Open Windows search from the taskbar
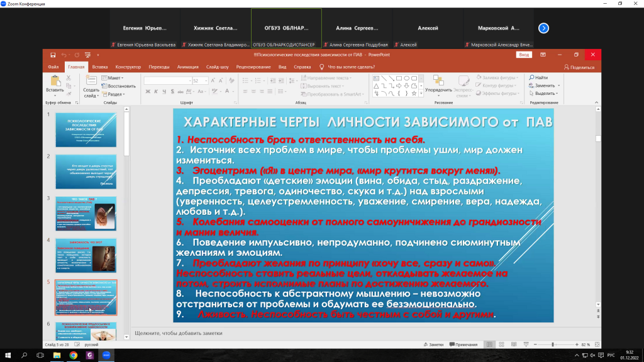Screen dimensions: 644x362 tap(24, 356)
